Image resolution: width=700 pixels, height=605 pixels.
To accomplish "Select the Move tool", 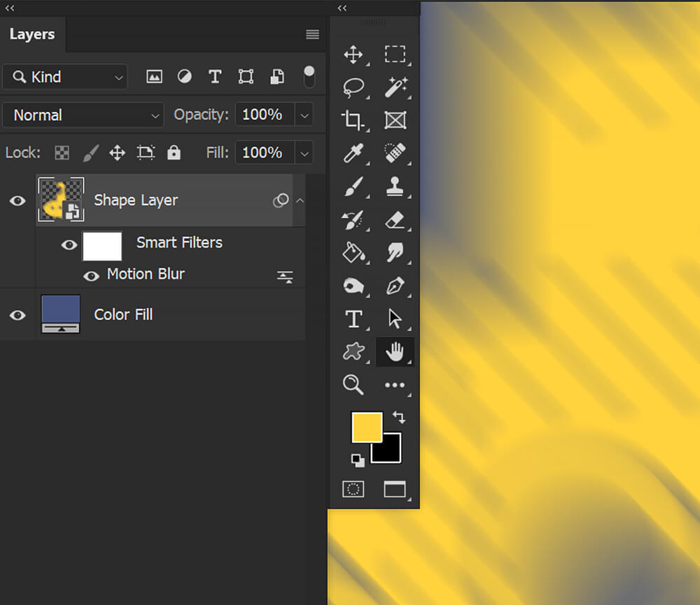I will [353, 55].
